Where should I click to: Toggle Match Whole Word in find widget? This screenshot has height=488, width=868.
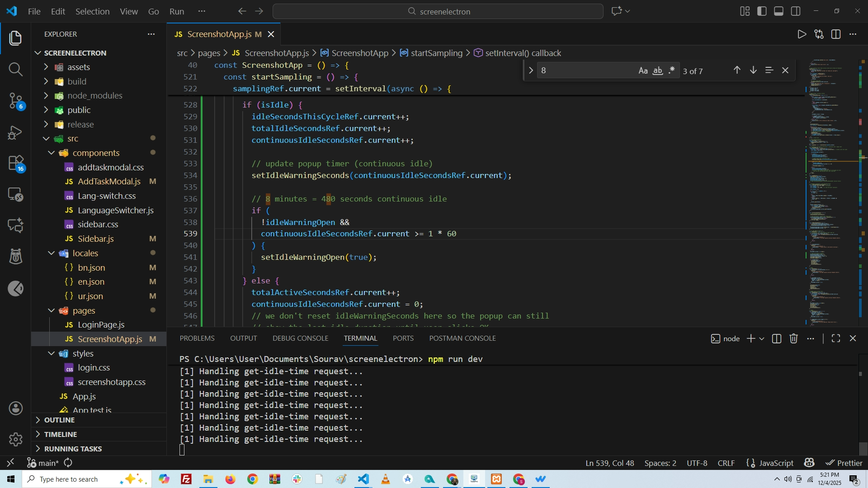click(658, 70)
